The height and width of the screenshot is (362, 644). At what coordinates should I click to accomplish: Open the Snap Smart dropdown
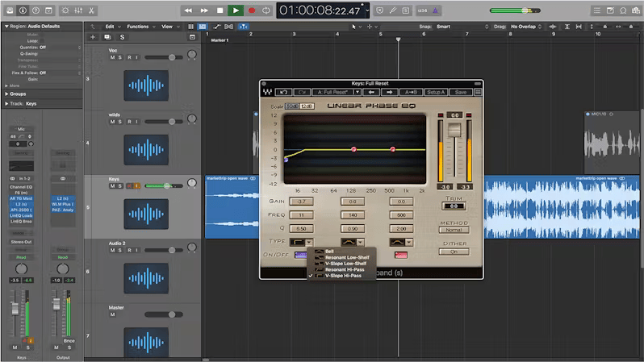462,27
